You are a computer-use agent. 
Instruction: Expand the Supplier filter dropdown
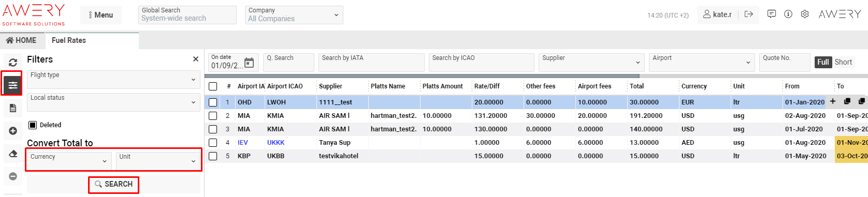591,63
